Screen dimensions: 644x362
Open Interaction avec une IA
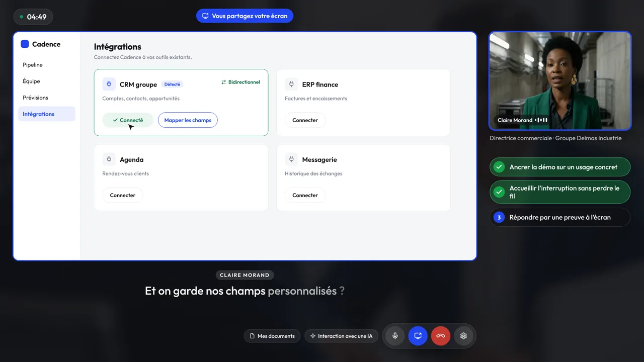[341, 336]
